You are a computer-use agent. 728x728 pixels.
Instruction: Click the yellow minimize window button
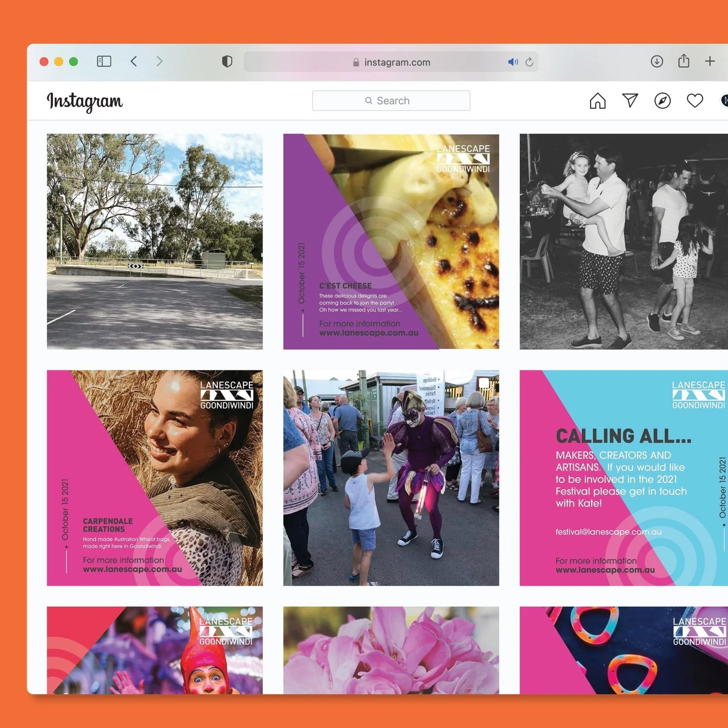(x=59, y=62)
